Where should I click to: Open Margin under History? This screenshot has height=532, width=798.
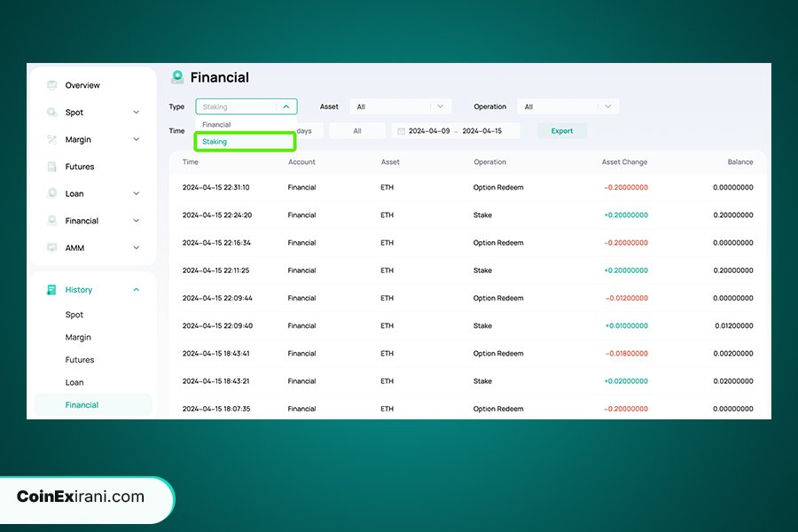click(78, 337)
